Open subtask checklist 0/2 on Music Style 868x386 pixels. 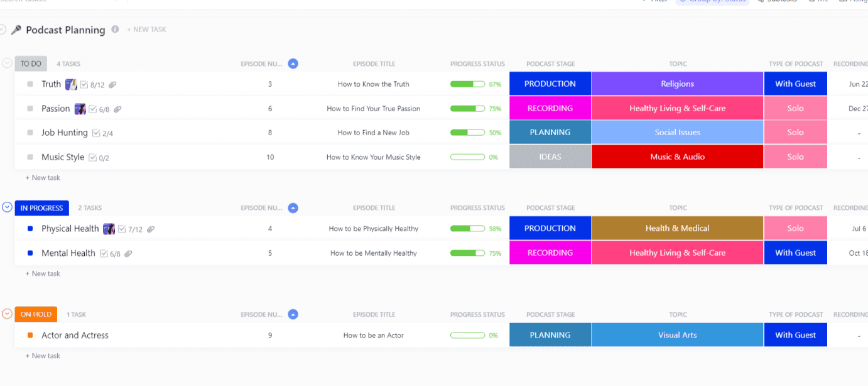point(99,158)
